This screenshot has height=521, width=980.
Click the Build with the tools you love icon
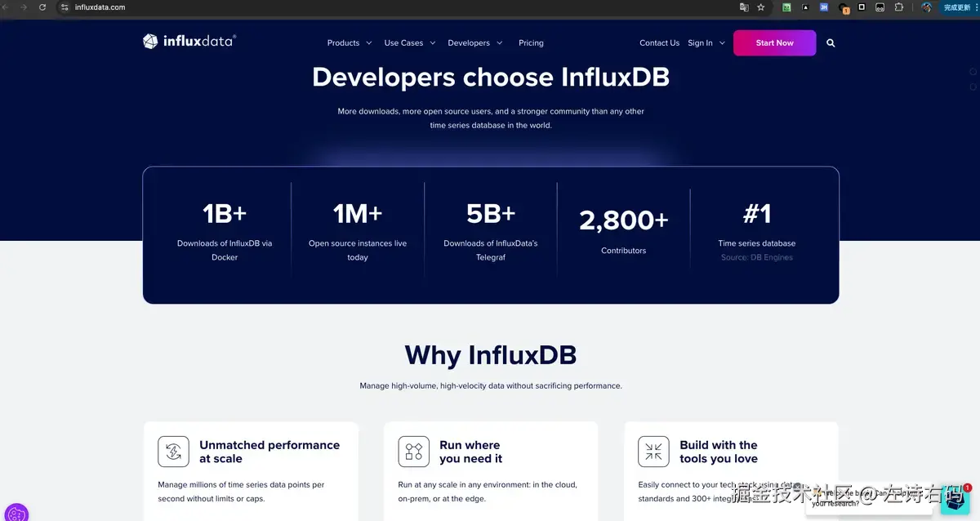pos(653,452)
